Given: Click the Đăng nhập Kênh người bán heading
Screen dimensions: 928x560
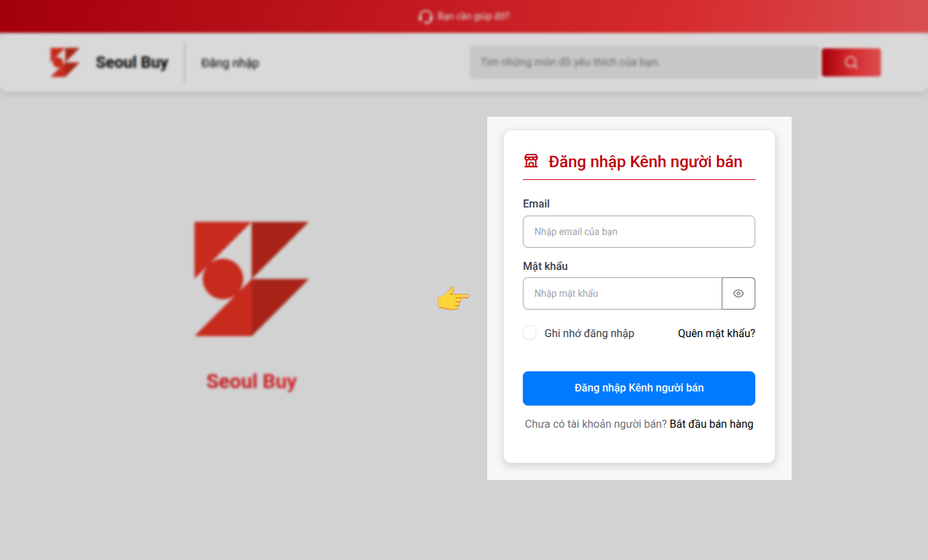Looking at the screenshot, I should pos(645,162).
